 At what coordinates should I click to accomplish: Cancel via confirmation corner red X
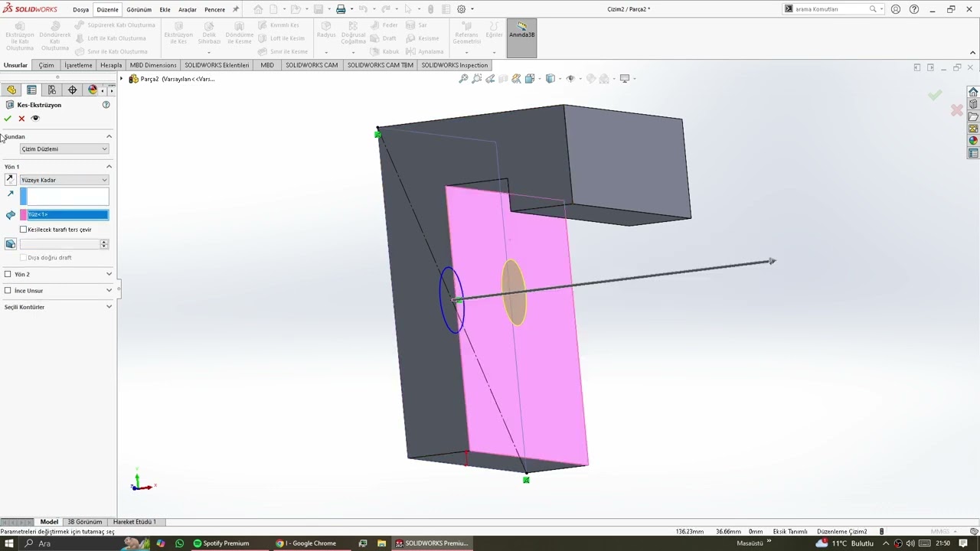tap(957, 110)
